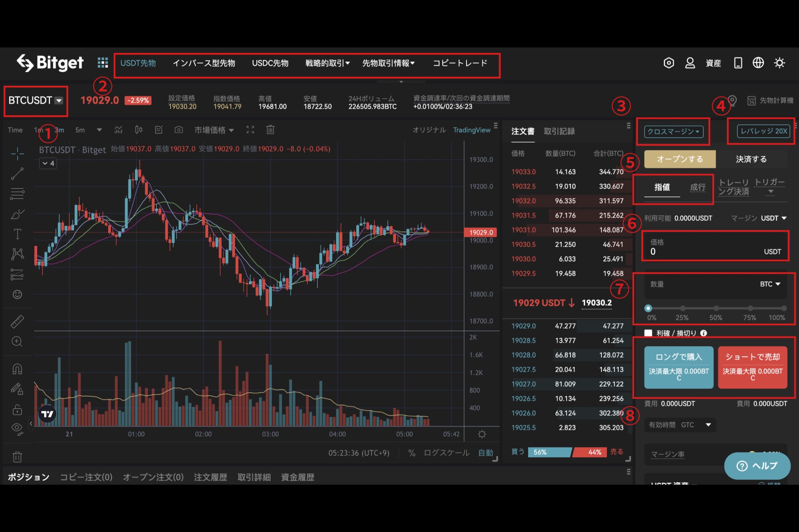This screenshot has width=799, height=532.
Task: Collapse indicator legend with 4 chevron
Action: coord(48,163)
